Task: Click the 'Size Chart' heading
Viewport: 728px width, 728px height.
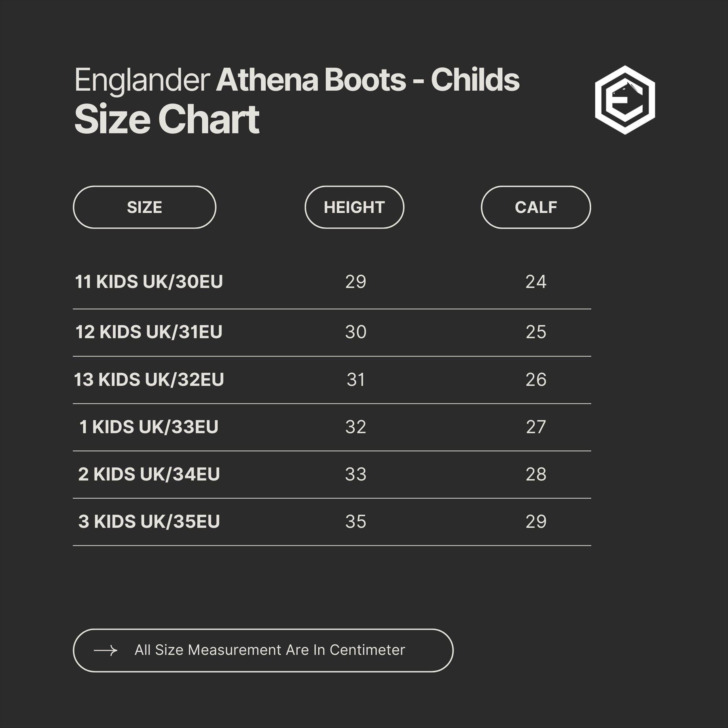Action: click(167, 119)
